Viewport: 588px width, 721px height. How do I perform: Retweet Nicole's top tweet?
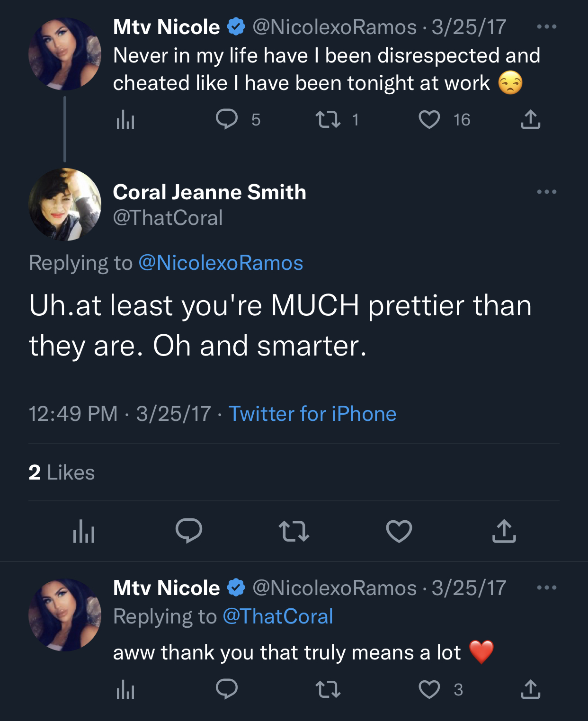(x=328, y=119)
